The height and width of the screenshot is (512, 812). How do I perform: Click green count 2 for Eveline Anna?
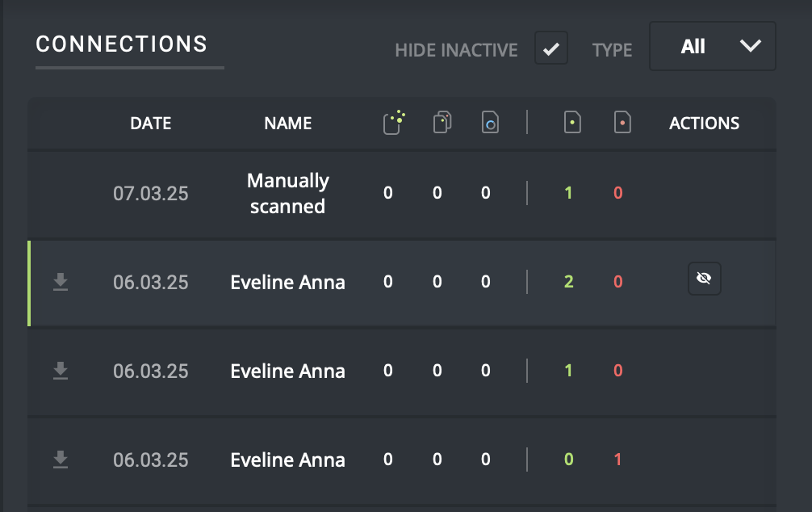pyautogui.click(x=569, y=282)
